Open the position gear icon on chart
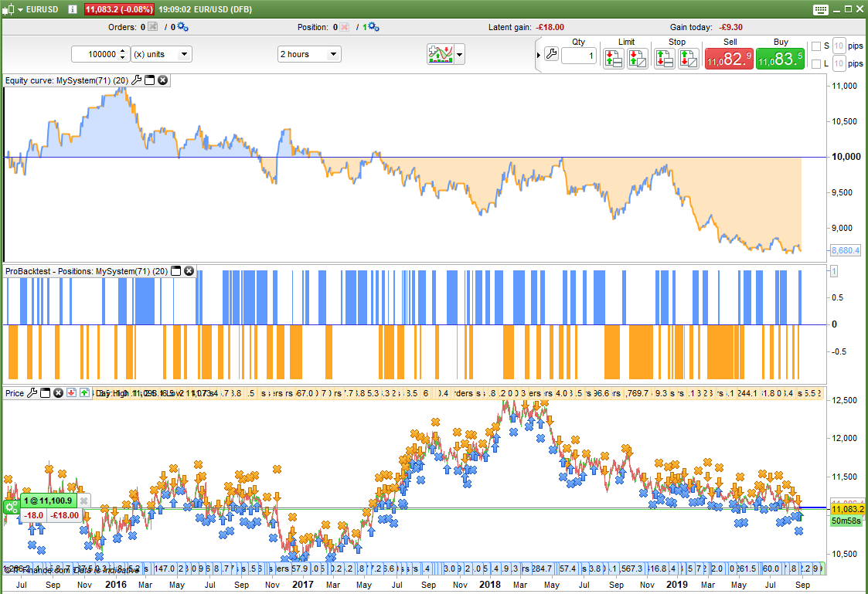Viewport: 868px width, 594px height. tap(12, 507)
